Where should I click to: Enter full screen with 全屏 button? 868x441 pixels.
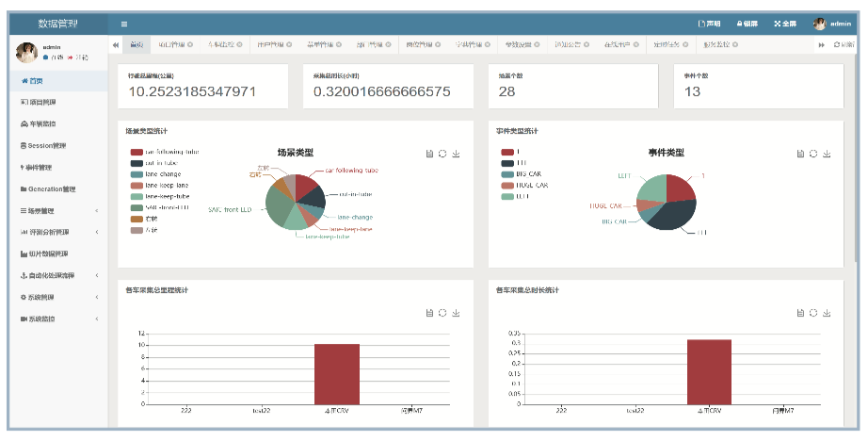(785, 24)
